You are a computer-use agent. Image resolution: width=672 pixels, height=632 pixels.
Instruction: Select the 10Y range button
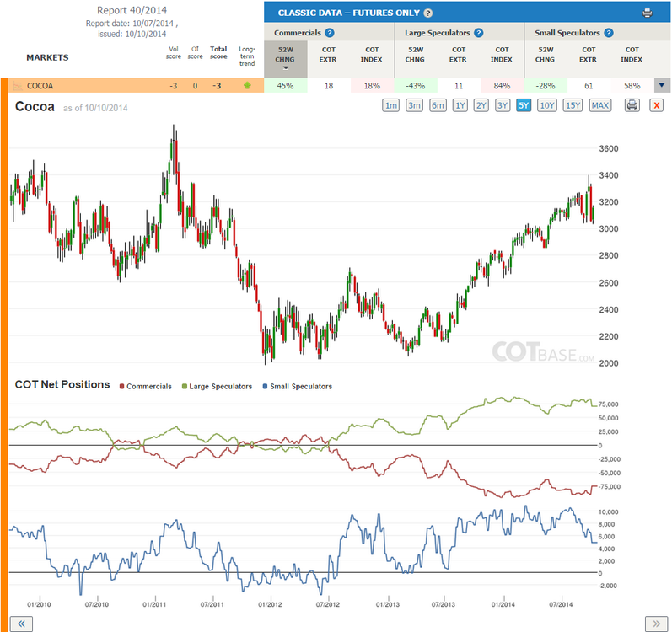(547, 105)
